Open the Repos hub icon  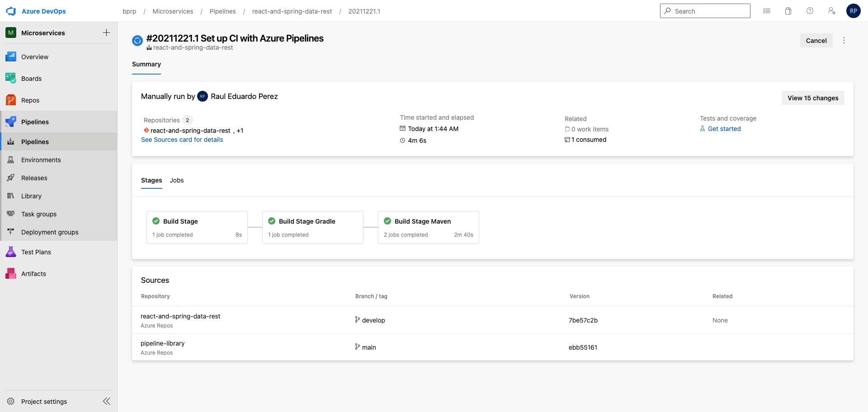11,100
